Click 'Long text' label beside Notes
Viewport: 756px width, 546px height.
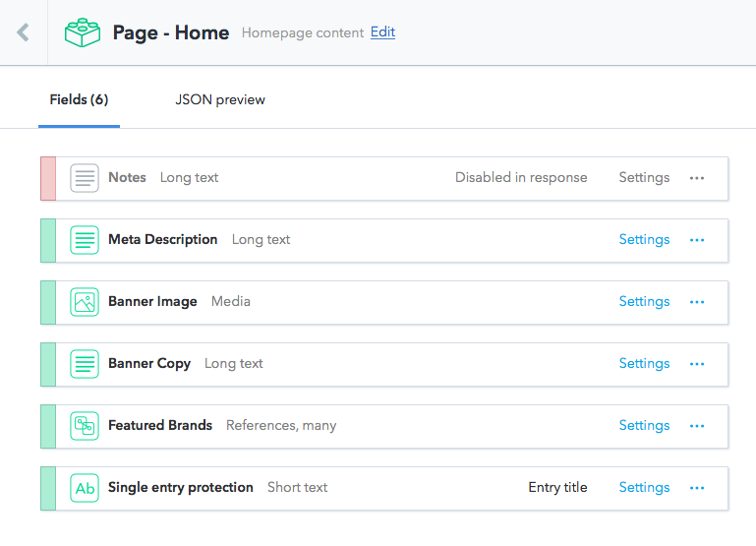point(190,177)
